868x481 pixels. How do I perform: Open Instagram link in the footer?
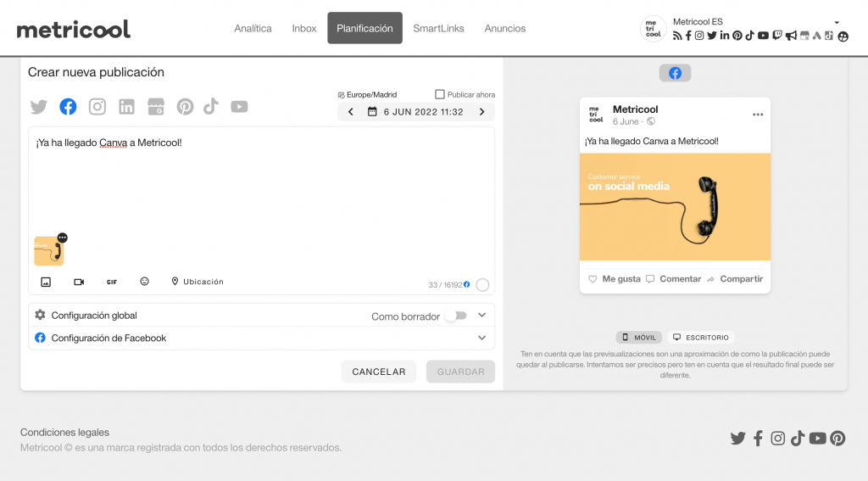tap(778, 439)
